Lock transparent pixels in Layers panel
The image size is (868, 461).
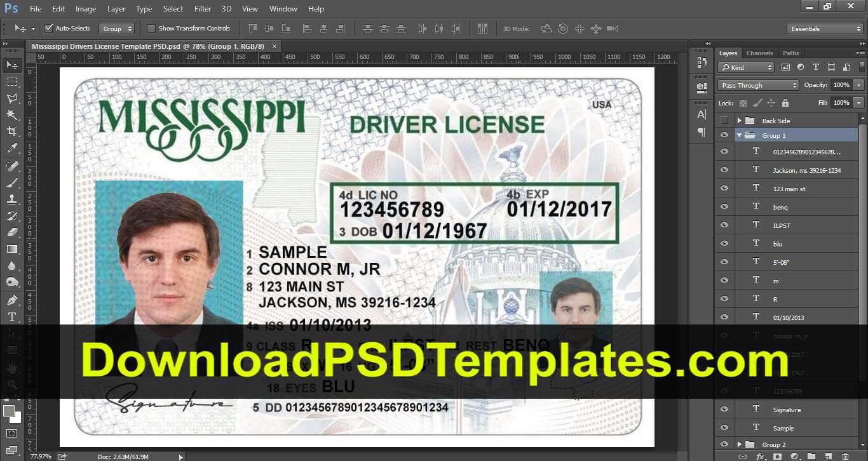coord(742,103)
